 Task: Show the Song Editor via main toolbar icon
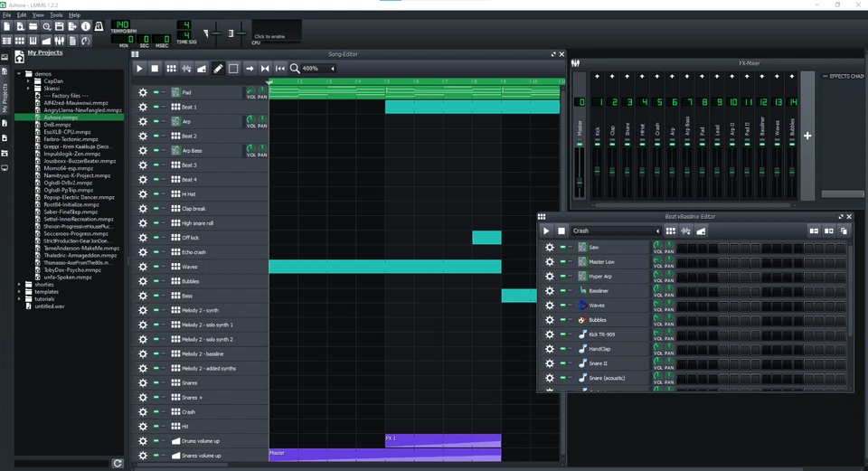coord(6,41)
